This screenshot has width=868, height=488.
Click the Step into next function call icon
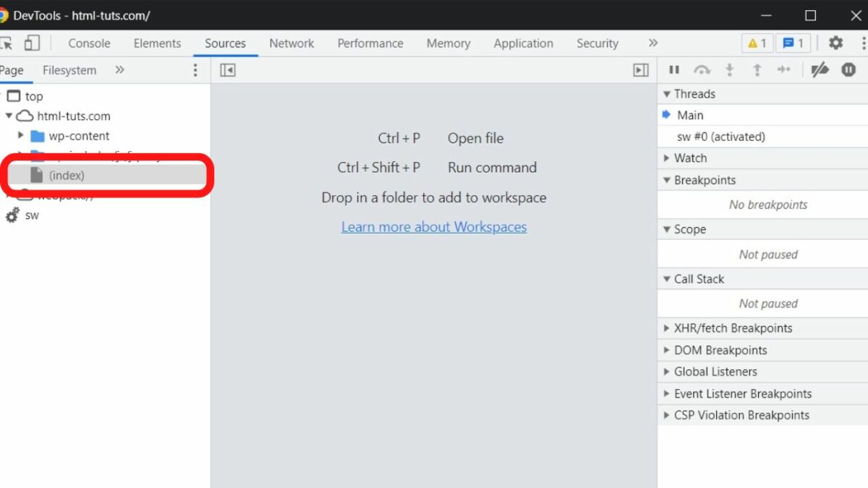click(x=730, y=70)
